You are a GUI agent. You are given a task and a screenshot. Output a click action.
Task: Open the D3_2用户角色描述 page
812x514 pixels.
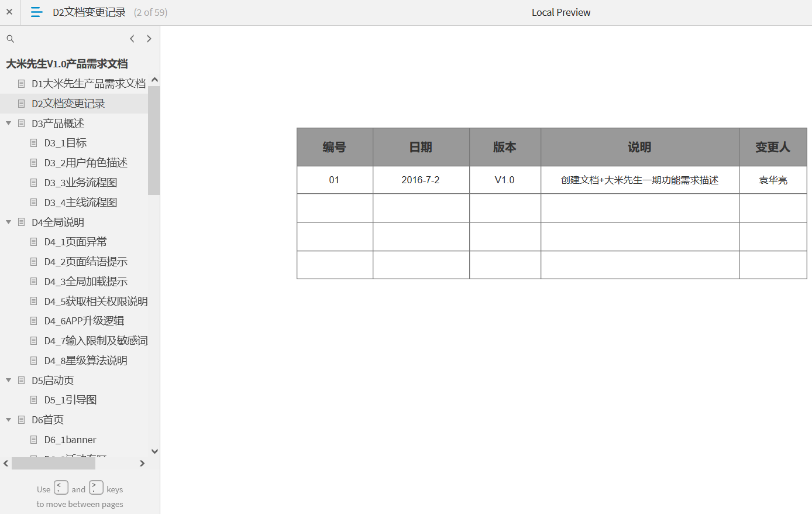86,163
